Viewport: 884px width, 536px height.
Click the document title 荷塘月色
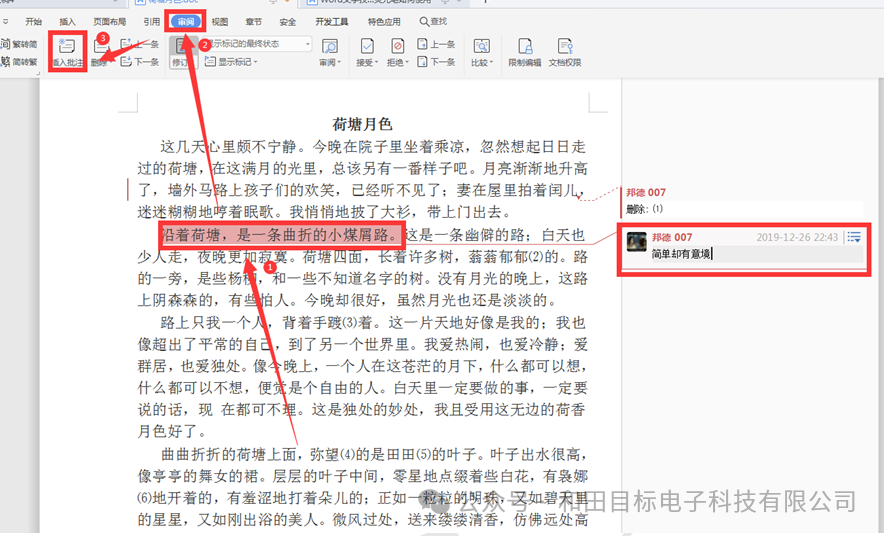362,124
